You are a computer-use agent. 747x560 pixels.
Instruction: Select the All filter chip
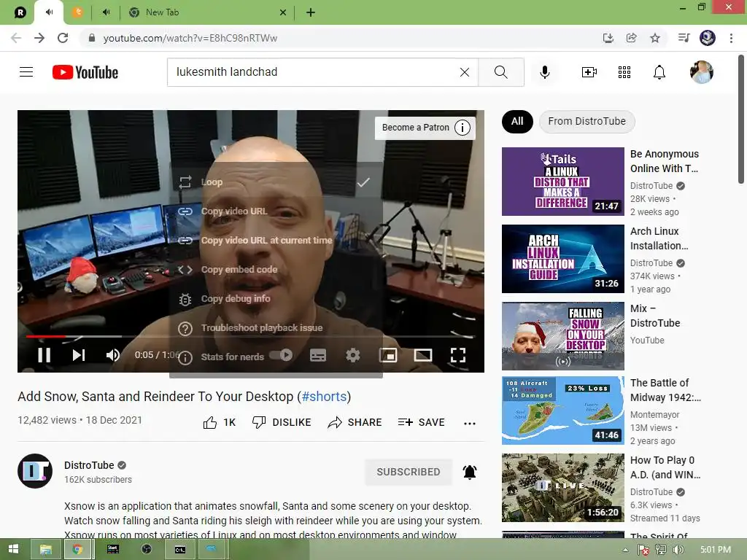point(517,122)
